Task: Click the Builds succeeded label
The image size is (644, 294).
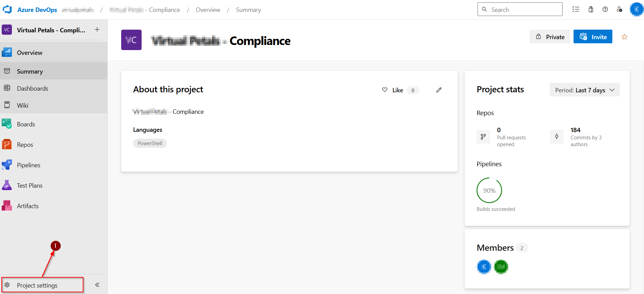Action: click(x=496, y=209)
